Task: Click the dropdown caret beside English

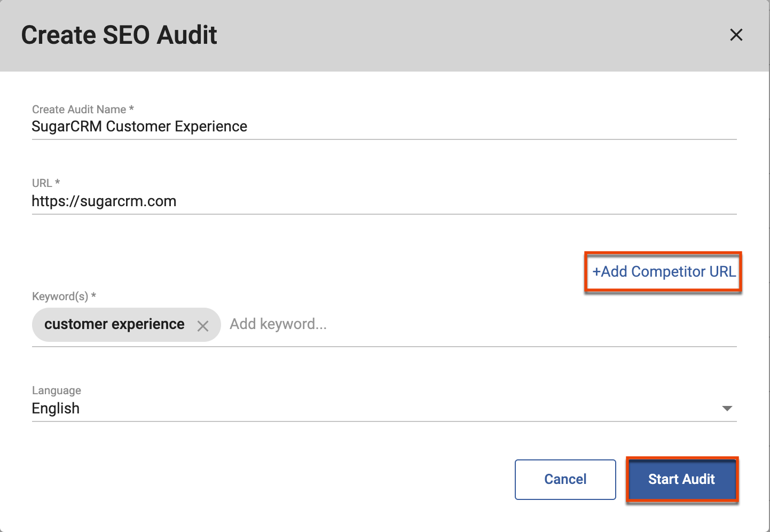Action: [x=727, y=408]
